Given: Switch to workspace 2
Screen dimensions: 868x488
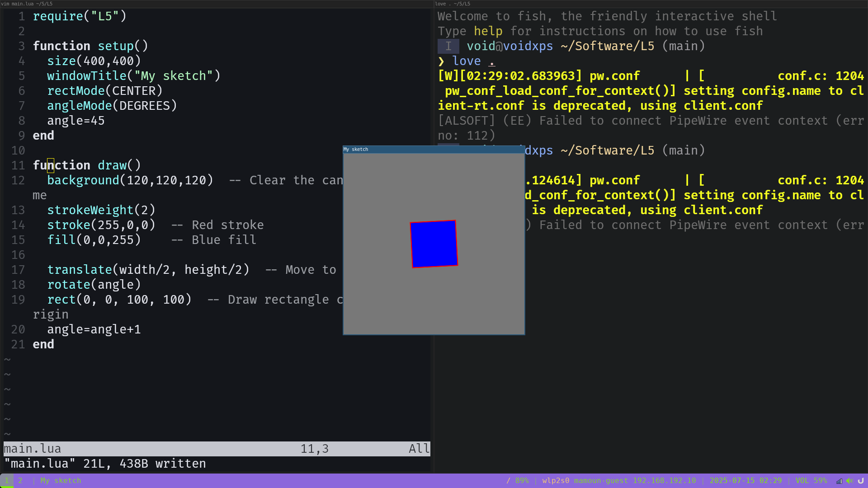Looking at the screenshot, I should (20, 481).
